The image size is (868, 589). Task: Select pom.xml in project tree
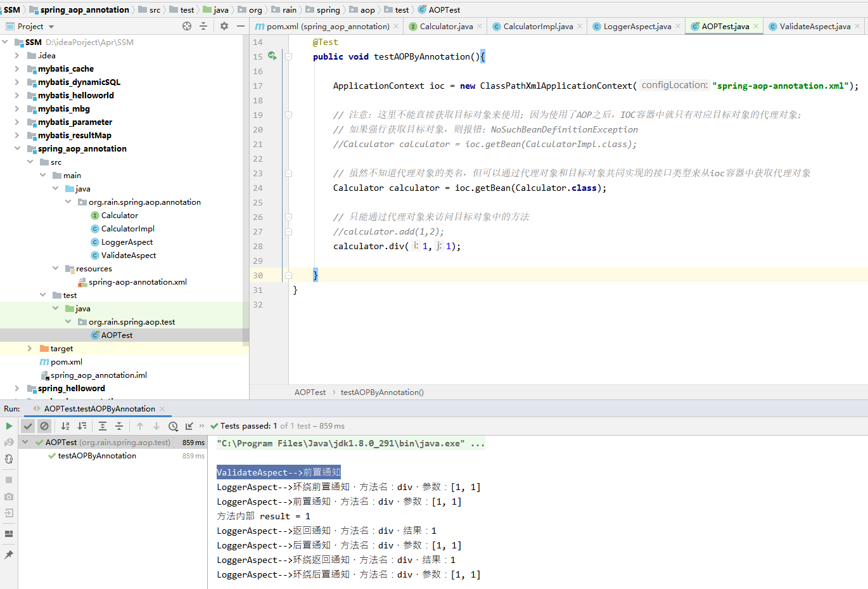pos(66,361)
